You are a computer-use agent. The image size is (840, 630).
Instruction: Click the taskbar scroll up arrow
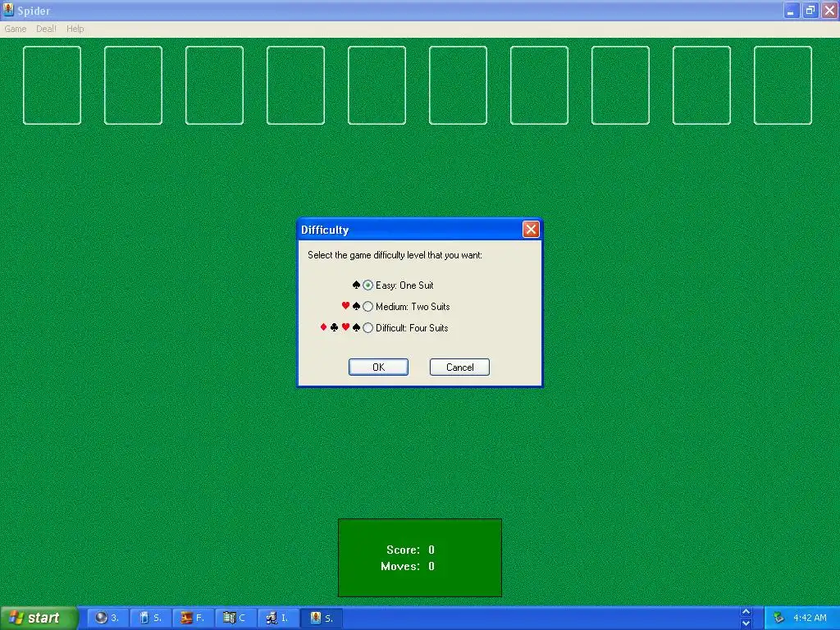[746, 612]
